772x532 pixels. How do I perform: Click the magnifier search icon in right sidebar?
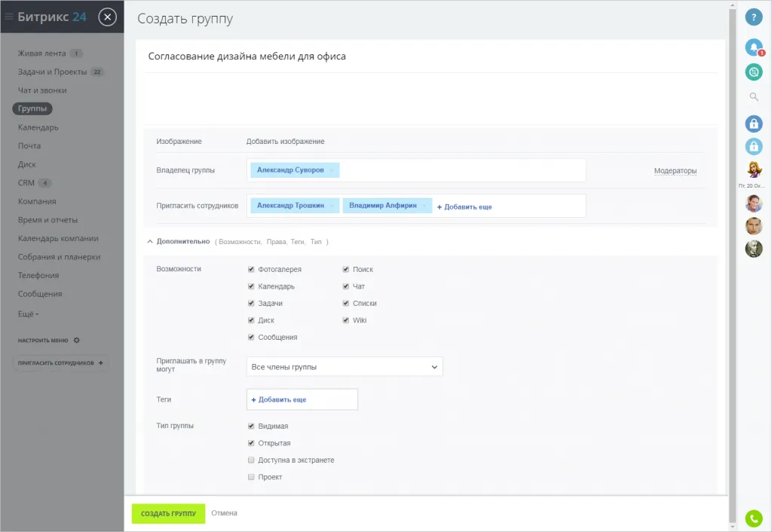[754, 97]
